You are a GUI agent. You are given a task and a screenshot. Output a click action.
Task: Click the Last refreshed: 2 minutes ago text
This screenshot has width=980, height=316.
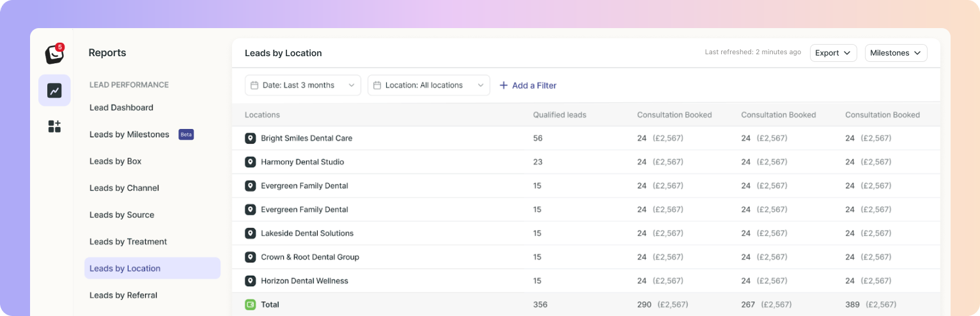point(753,52)
